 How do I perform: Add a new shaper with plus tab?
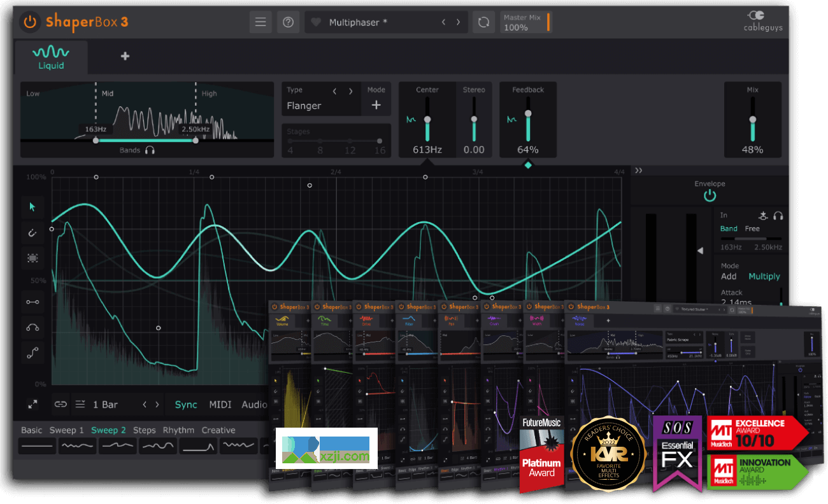(125, 56)
